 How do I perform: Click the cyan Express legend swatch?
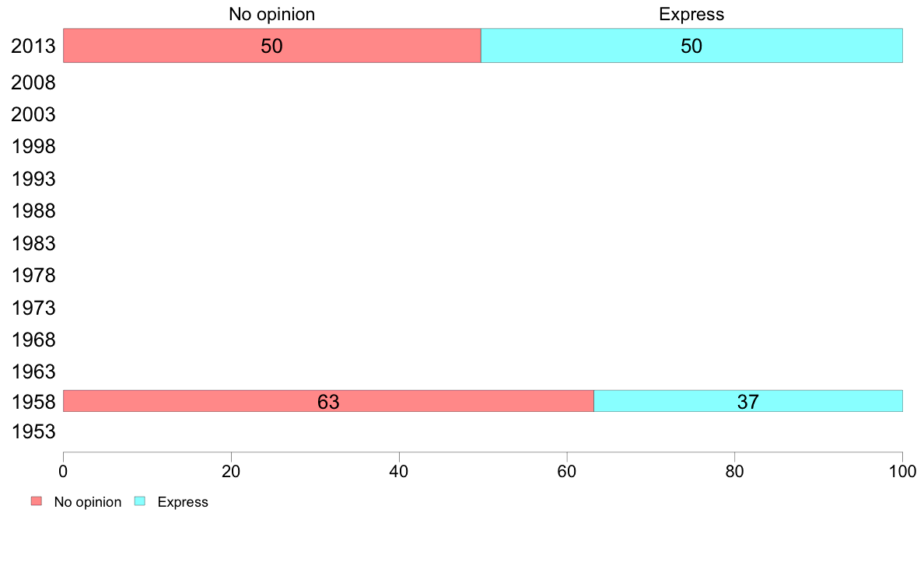click(140, 501)
